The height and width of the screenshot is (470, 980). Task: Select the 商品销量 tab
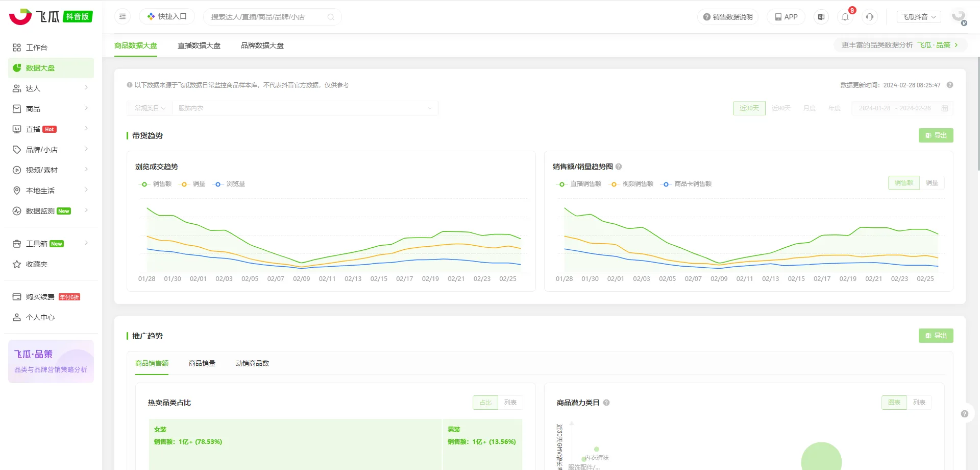pyautogui.click(x=202, y=363)
